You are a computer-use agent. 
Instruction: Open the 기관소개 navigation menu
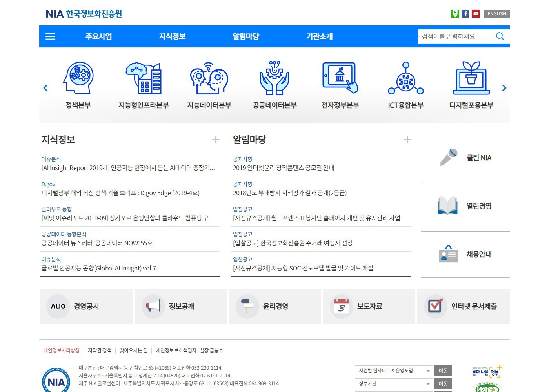pos(319,36)
